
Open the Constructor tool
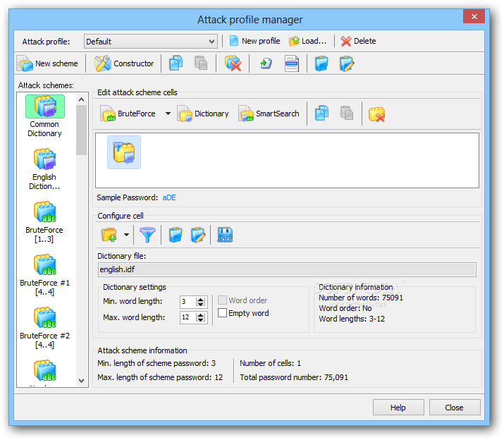pyautogui.click(x=124, y=63)
